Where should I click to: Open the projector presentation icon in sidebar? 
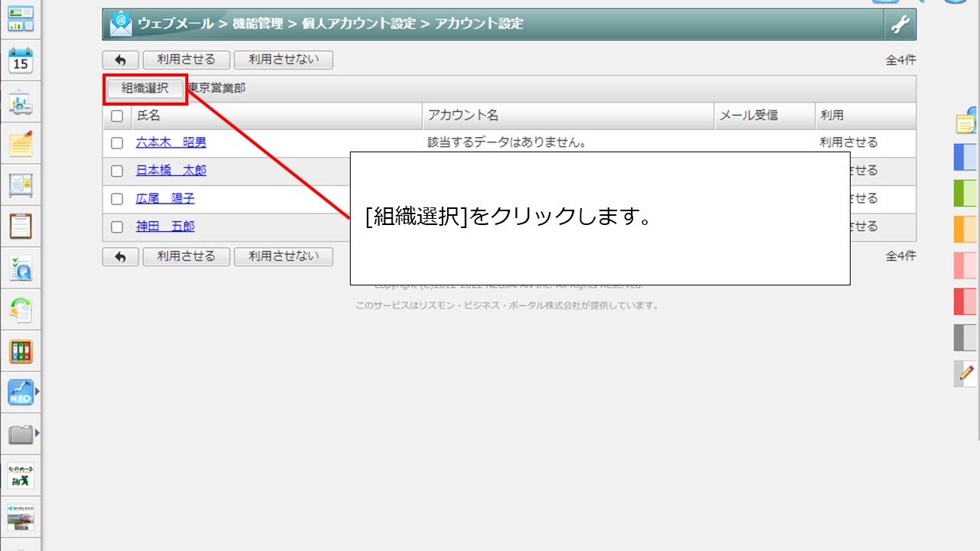pos(21,103)
